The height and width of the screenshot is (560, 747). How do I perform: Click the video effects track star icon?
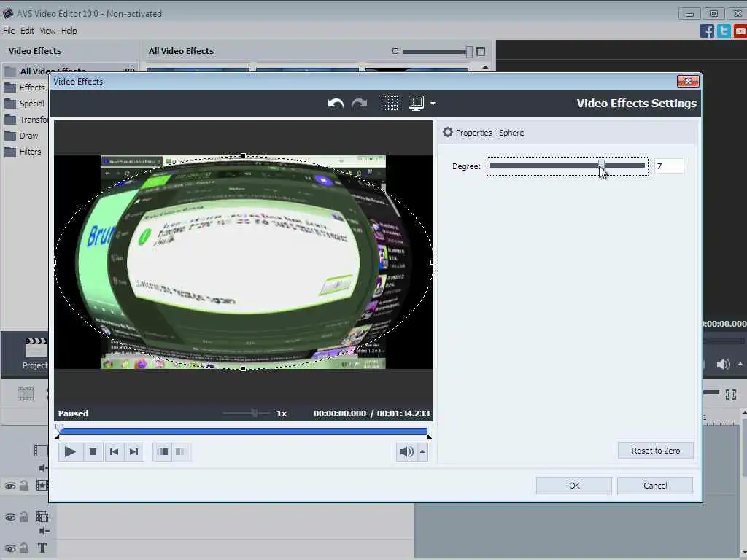pos(42,485)
